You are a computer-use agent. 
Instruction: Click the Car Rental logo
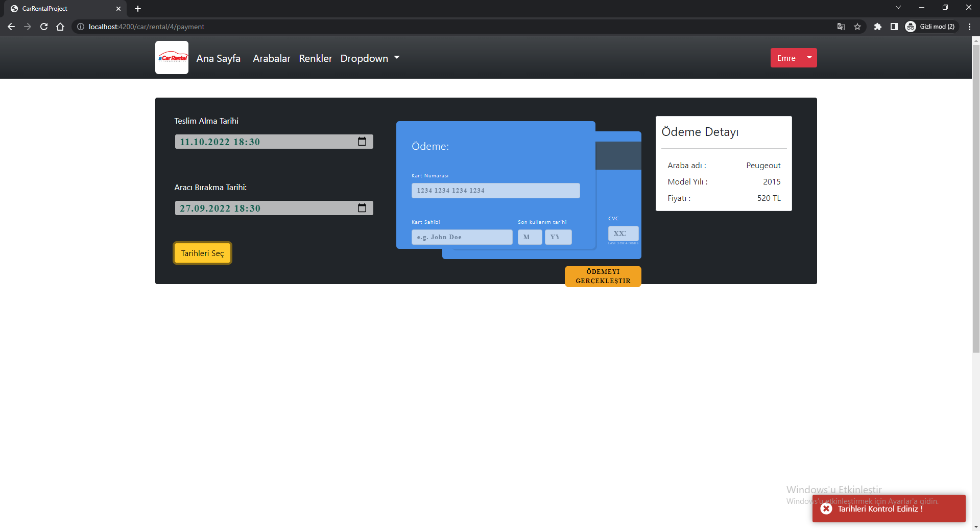[172, 57]
